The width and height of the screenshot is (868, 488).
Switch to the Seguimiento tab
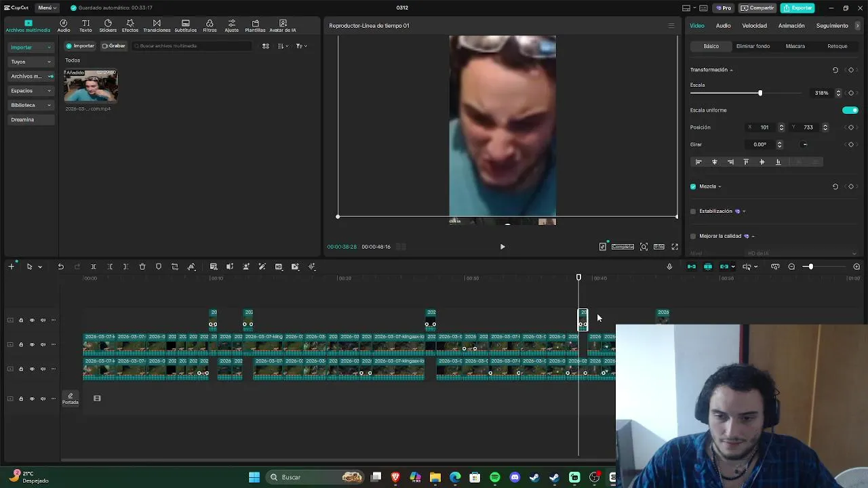(x=832, y=26)
